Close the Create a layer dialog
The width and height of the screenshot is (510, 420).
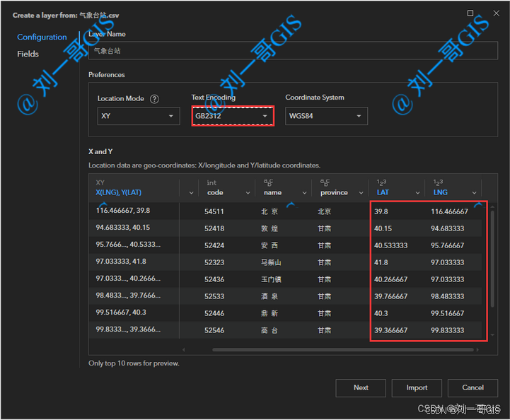coord(496,13)
